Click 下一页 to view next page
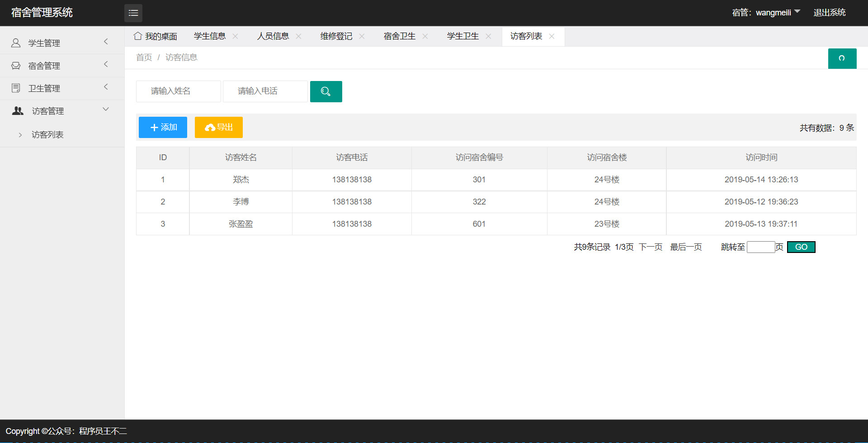Image resolution: width=868 pixels, height=443 pixels. [651, 247]
